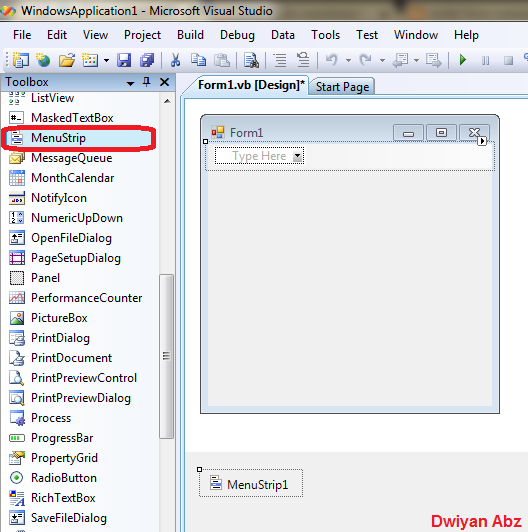The image size is (528, 532).
Task: Select the PerformanceCounter toolbox component
Action: click(80, 298)
